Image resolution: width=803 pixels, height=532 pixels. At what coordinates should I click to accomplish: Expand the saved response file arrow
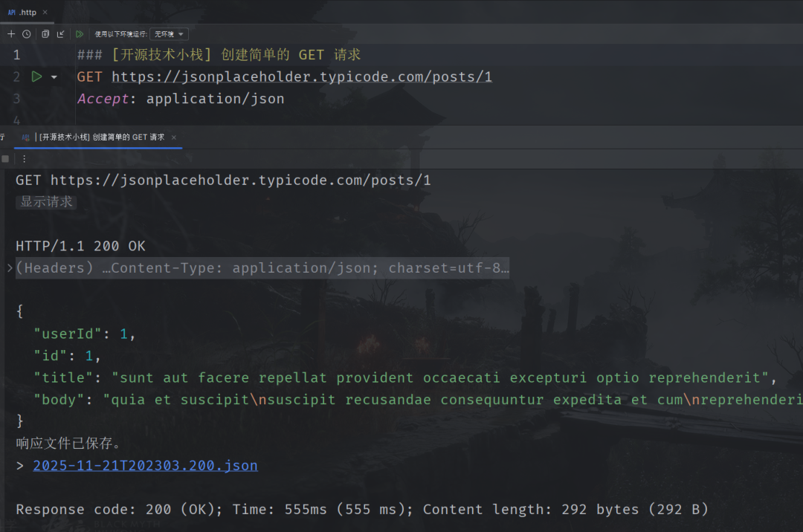click(x=19, y=465)
